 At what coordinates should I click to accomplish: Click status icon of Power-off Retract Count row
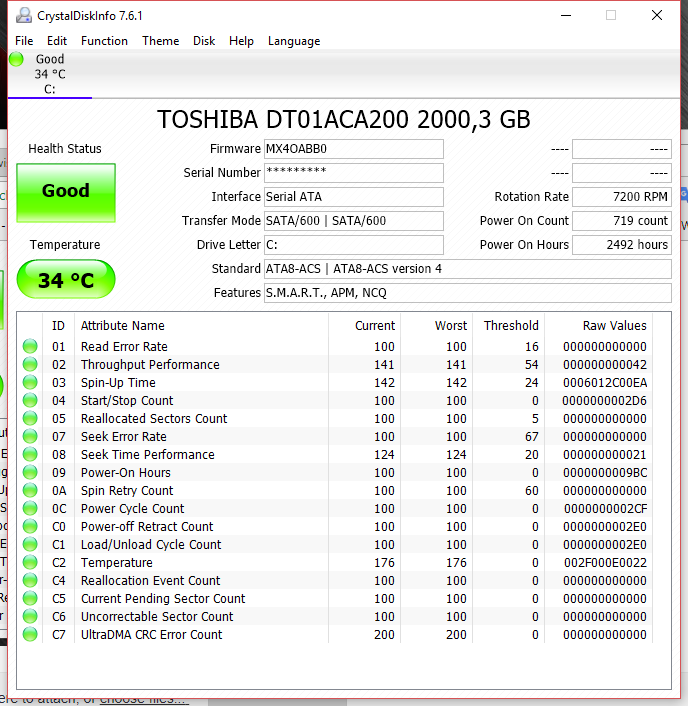[30, 526]
